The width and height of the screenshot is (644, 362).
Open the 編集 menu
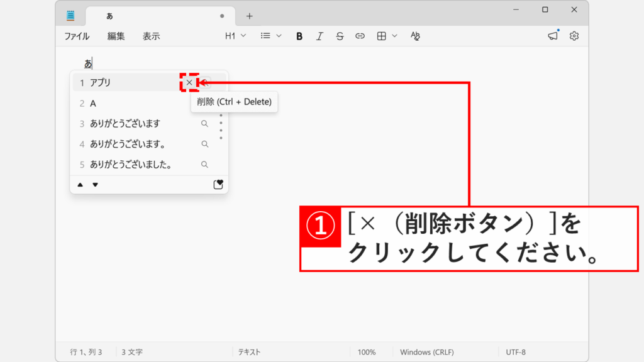116,36
